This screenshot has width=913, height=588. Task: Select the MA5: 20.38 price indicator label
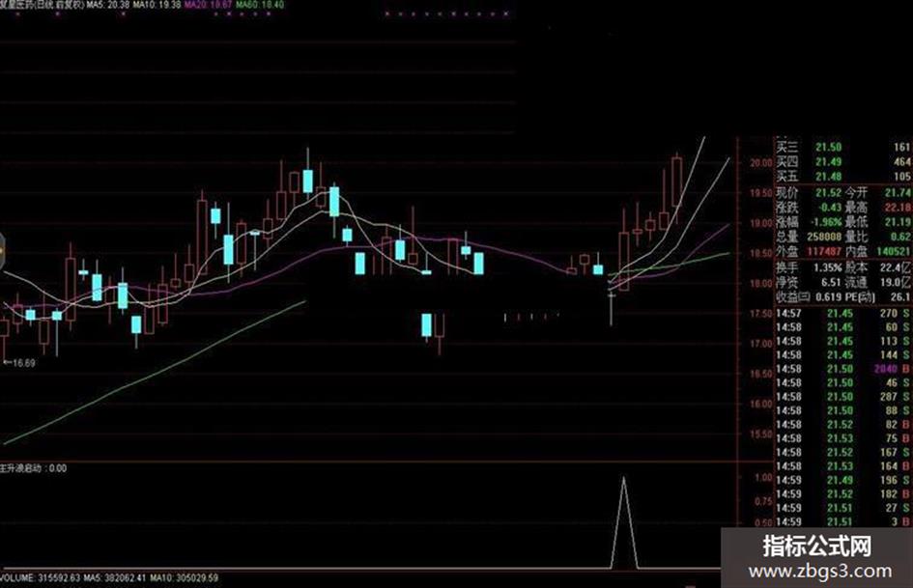click(108, 5)
